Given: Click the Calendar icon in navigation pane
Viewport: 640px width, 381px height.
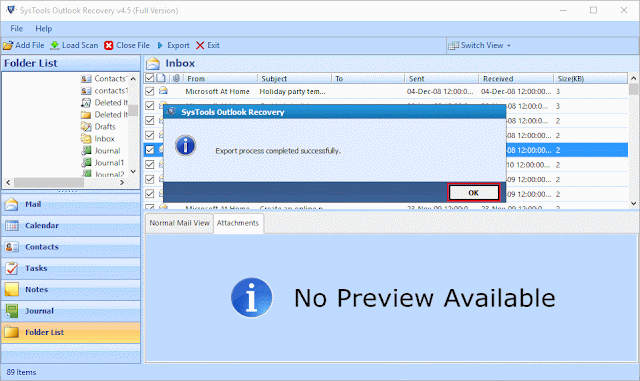Looking at the screenshot, I should (11, 225).
